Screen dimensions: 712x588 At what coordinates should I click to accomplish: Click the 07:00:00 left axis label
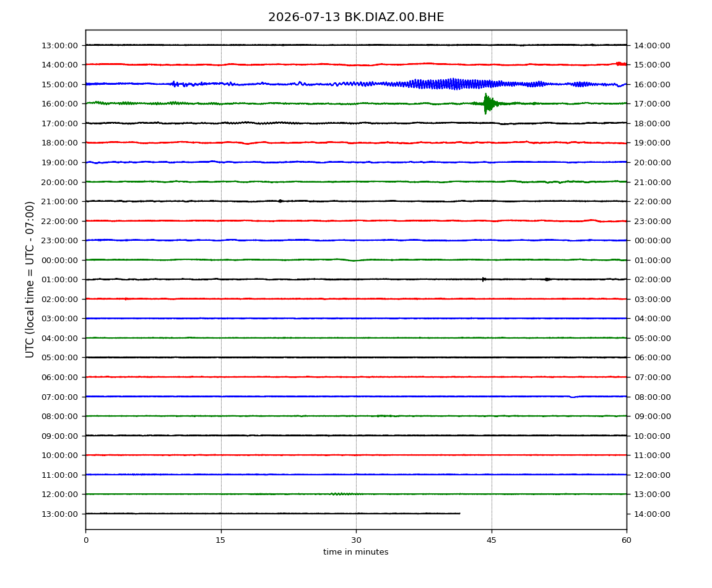(x=59, y=397)
